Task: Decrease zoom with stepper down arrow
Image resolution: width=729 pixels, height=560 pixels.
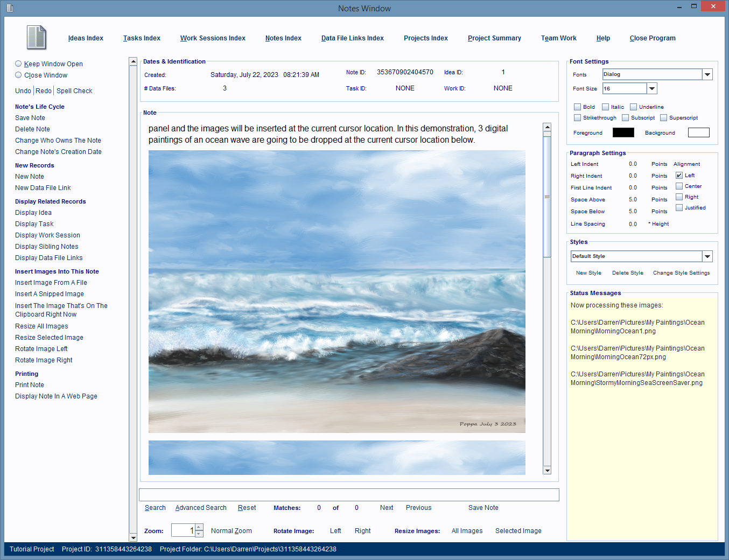Action: click(199, 534)
